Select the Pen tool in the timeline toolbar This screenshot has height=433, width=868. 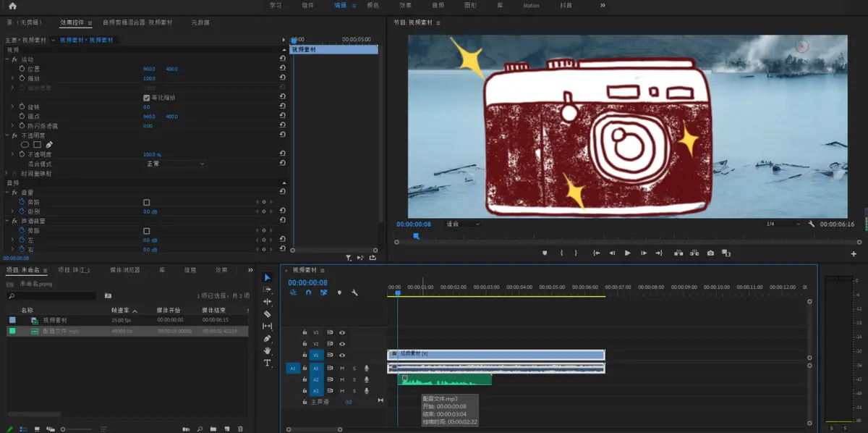pos(267,338)
